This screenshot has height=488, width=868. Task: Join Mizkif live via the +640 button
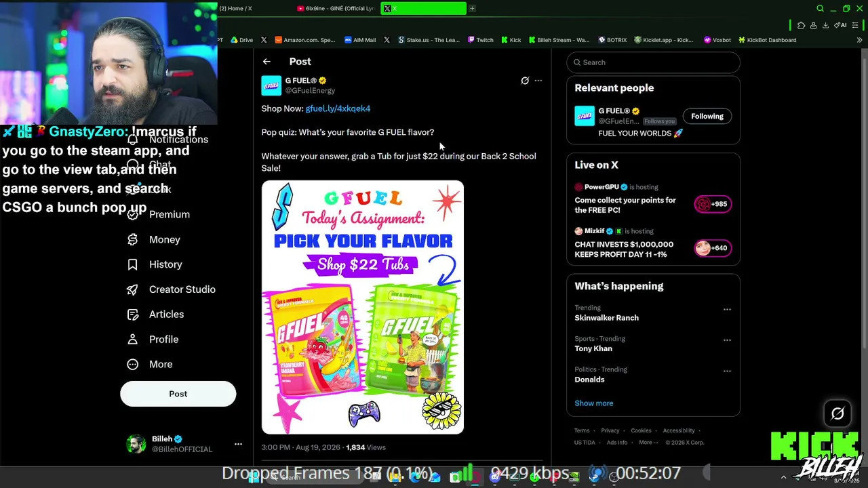click(713, 248)
